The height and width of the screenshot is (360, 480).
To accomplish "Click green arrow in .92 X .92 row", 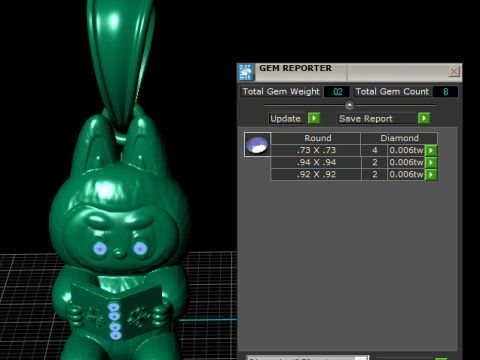I will pos(431,174).
